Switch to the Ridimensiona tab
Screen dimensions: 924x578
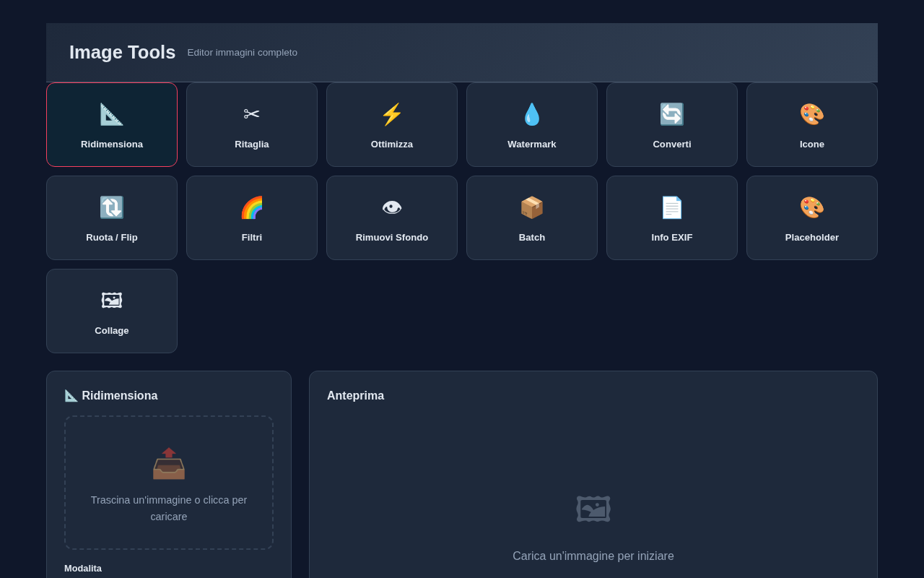[x=111, y=124]
